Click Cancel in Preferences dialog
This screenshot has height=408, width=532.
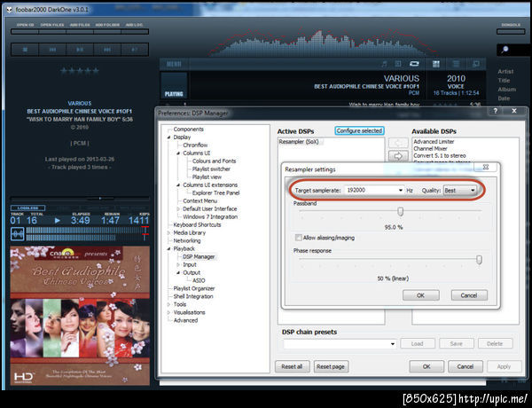pyautogui.click(x=465, y=366)
